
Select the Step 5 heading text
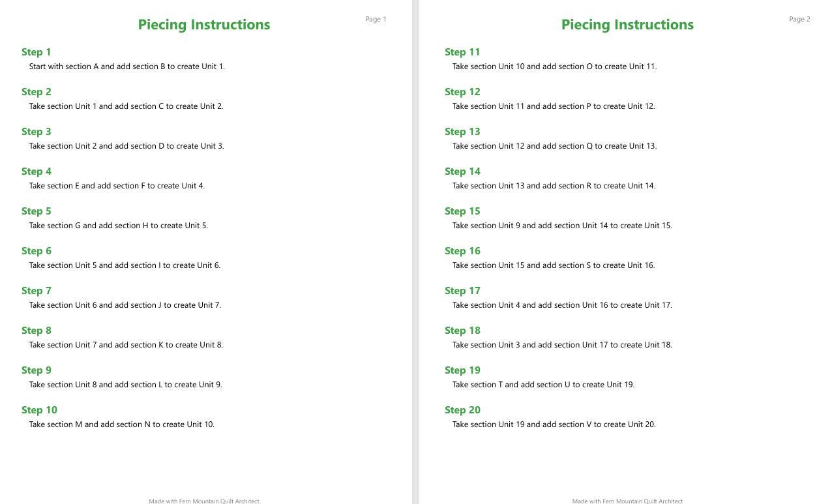click(x=36, y=211)
